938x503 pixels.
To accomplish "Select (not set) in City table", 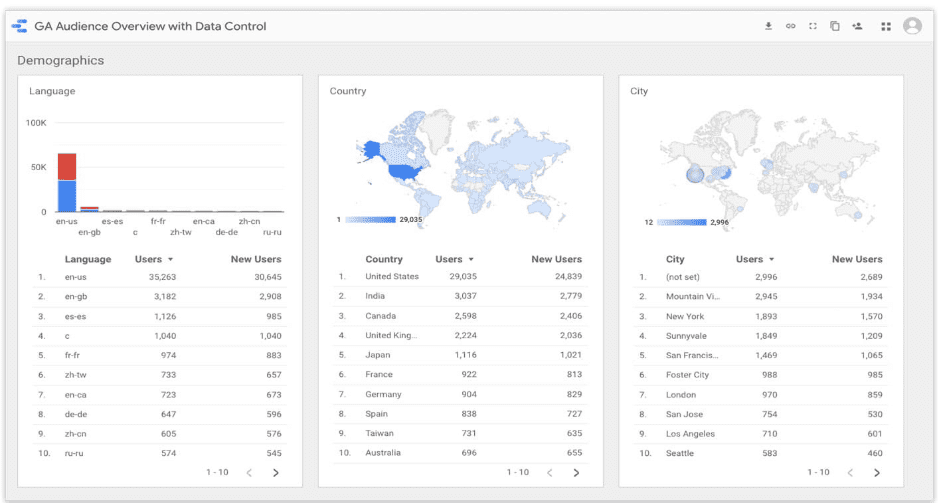I will (760, 277).
